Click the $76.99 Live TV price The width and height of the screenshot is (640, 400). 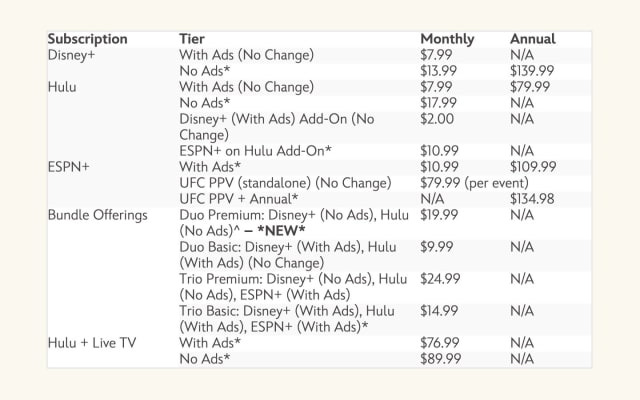pyautogui.click(x=439, y=343)
